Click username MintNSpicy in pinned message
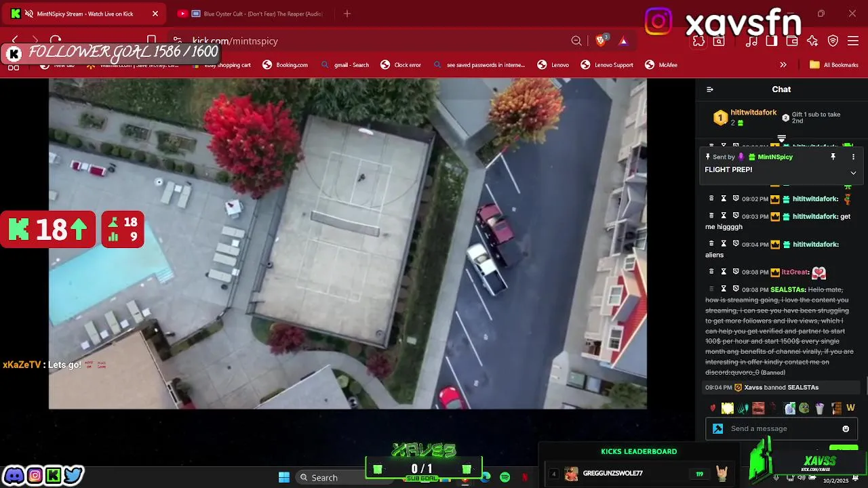 coord(775,157)
